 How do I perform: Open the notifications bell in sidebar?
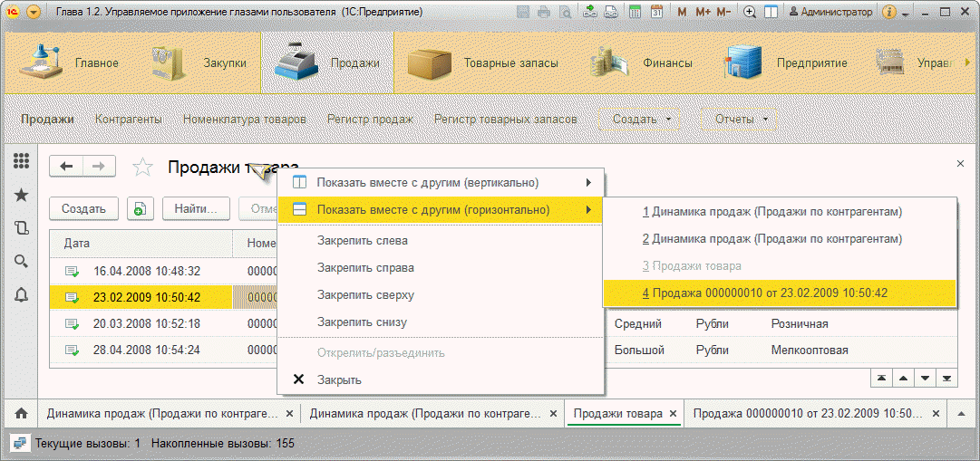tap(21, 295)
